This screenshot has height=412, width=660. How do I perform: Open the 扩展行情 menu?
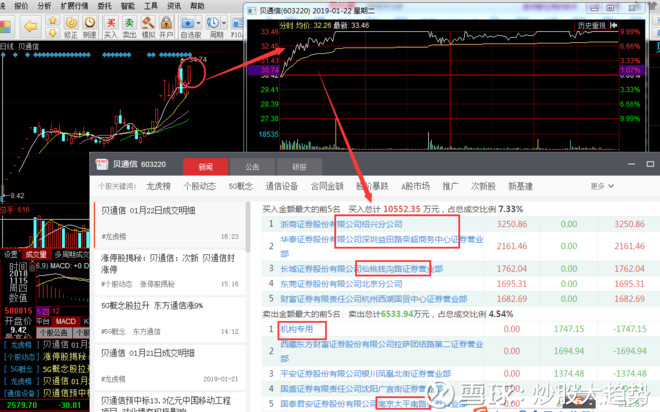point(75,6)
